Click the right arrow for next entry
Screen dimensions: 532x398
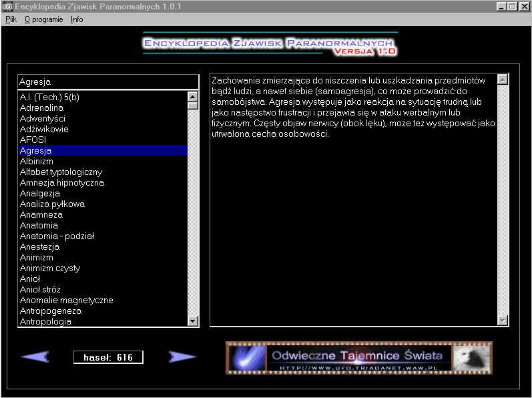(x=182, y=357)
